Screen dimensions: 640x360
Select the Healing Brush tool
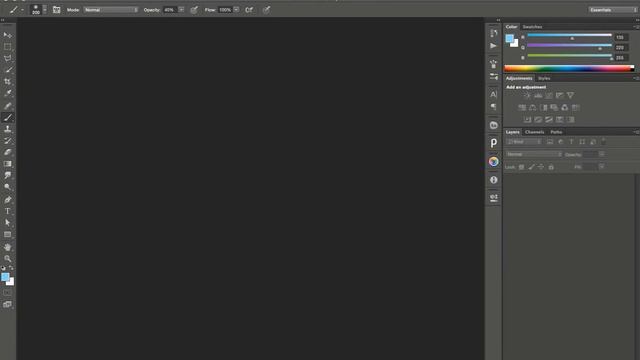[x=8, y=106]
